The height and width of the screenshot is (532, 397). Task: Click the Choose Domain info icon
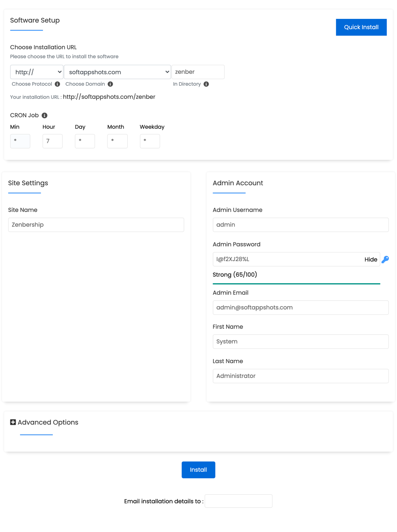click(110, 84)
